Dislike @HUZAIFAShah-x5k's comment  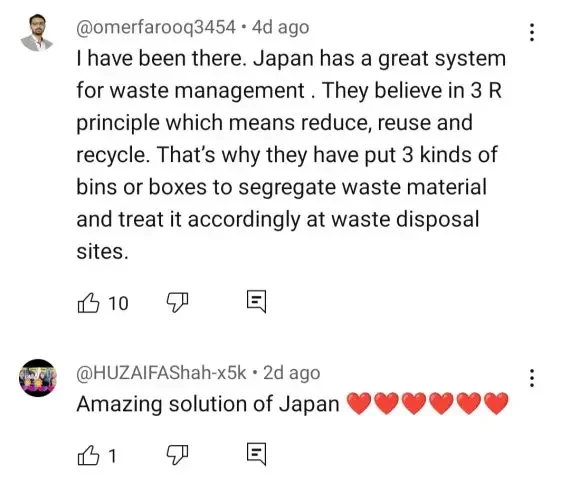[177, 455]
